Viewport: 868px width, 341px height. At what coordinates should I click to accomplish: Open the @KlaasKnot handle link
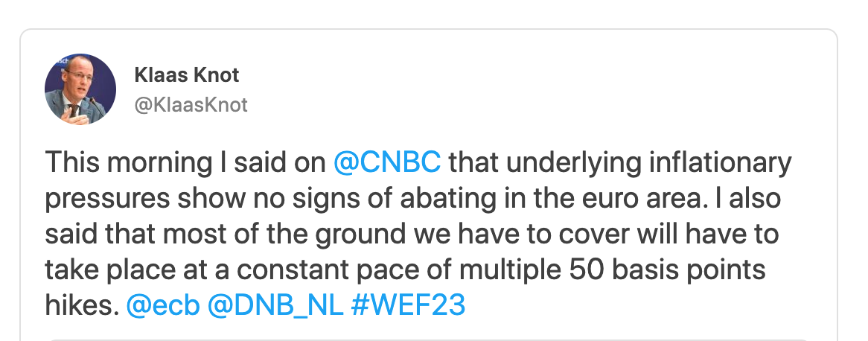[191, 105]
